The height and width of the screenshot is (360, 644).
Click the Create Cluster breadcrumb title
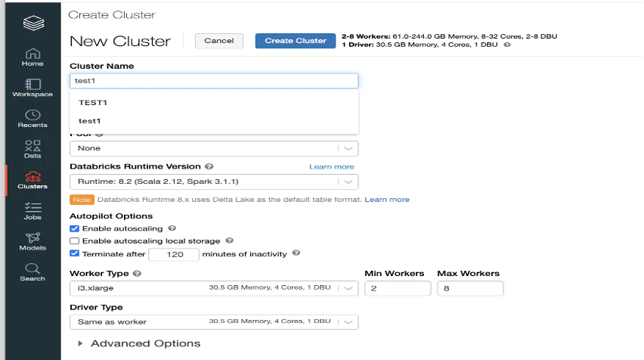coord(112,15)
